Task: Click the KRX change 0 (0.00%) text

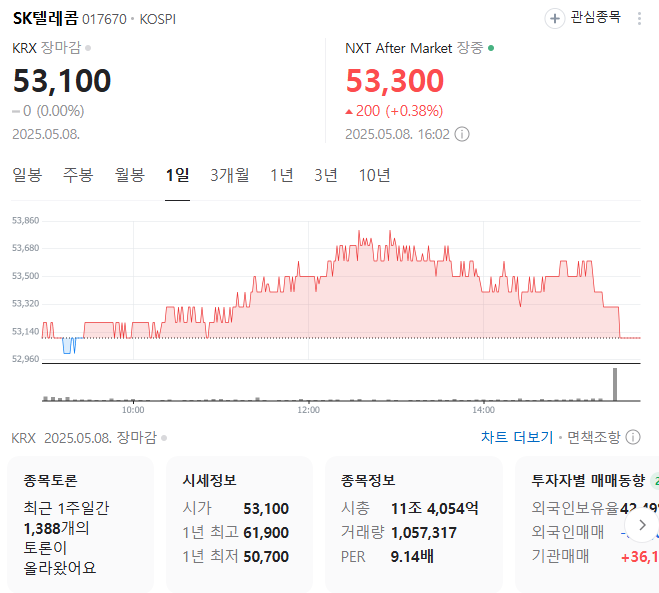Action: [x=48, y=111]
